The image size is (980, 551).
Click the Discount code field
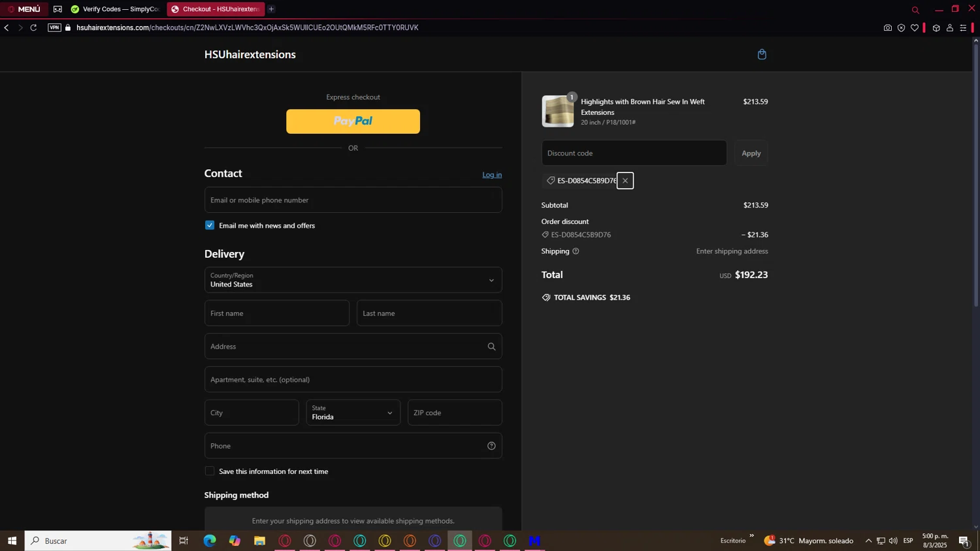(634, 153)
